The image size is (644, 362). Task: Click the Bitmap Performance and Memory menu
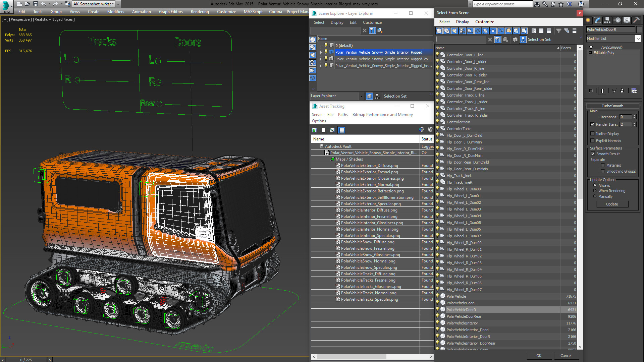382,115
